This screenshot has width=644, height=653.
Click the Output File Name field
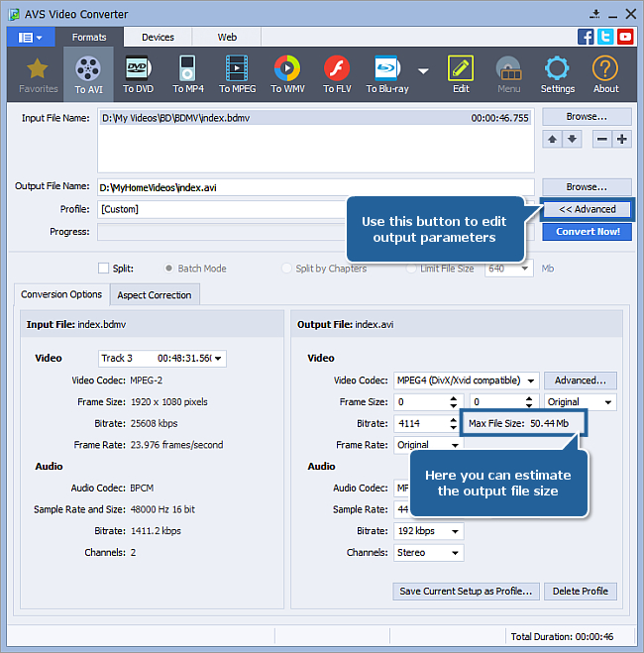tap(315, 187)
